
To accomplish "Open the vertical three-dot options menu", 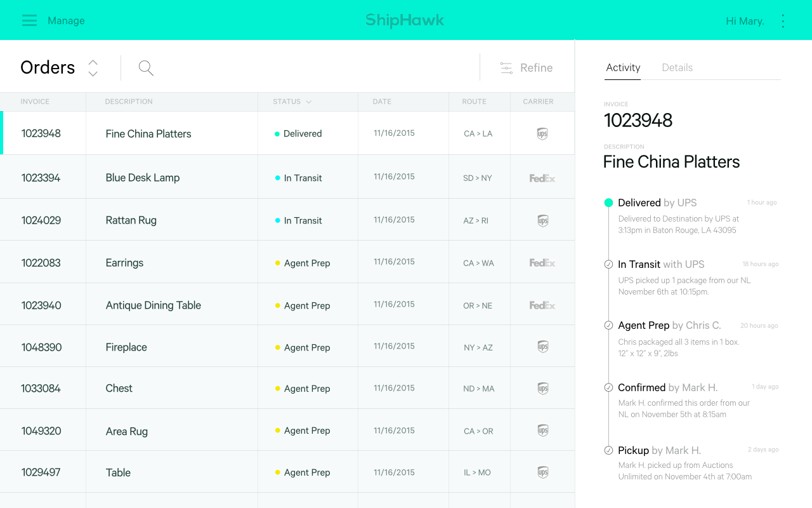I will [783, 21].
